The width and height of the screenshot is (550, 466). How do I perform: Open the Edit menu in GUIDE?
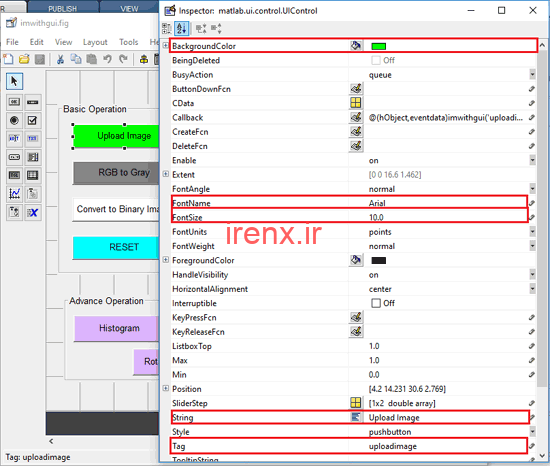(x=36, y=42)
